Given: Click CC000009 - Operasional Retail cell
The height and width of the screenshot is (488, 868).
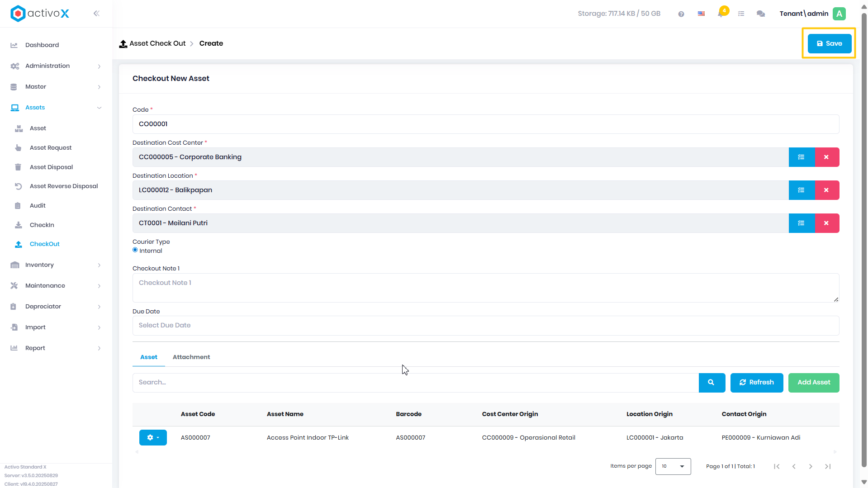Looking at the screenshot, I should (x=528, y=438).
